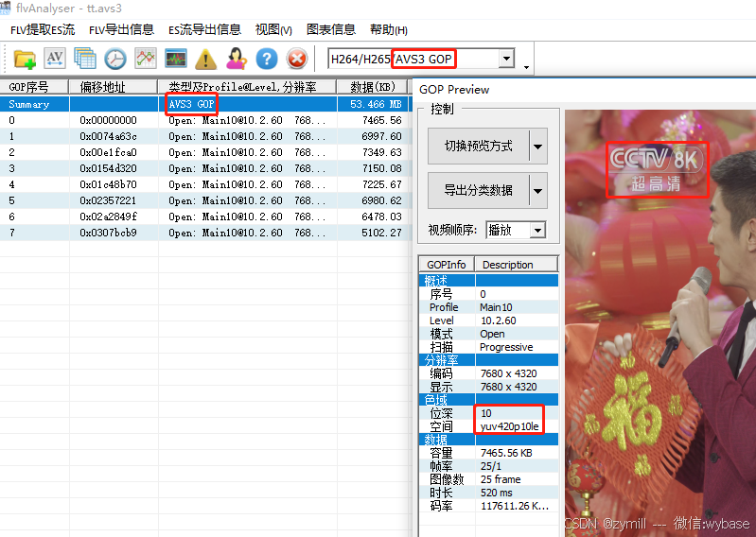
Task: Click the flvAnalyser title bar app icon
Action: (x=6, y=8)
